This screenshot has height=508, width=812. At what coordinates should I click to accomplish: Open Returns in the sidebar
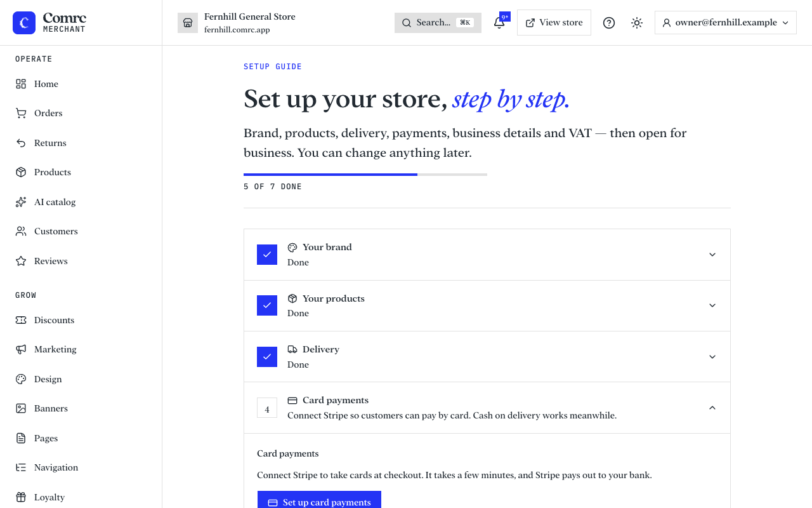pyautogui.click(x=81, y=143)
